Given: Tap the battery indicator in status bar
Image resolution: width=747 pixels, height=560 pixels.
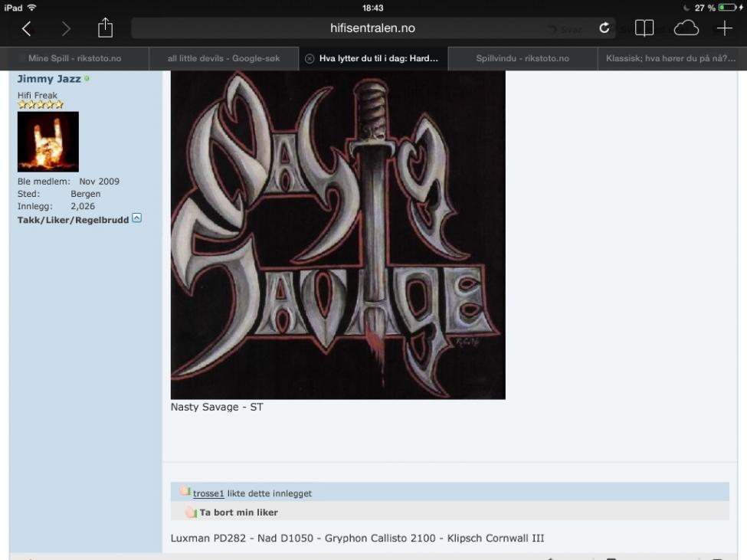Looking at the screenshot, I should 728,8.
